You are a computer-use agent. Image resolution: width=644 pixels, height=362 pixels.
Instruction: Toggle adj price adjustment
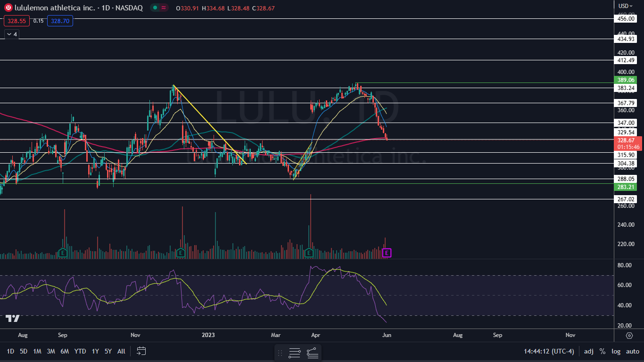point(589,351)
